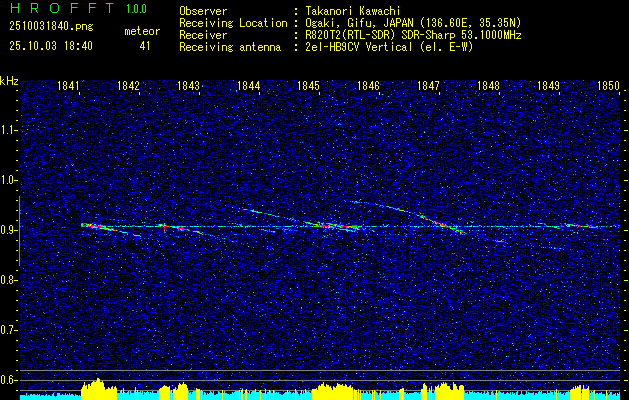The height and width of the screenshot is (400, 629).
Task: Click the 1846 time axis label
Action: coord(368,86)
